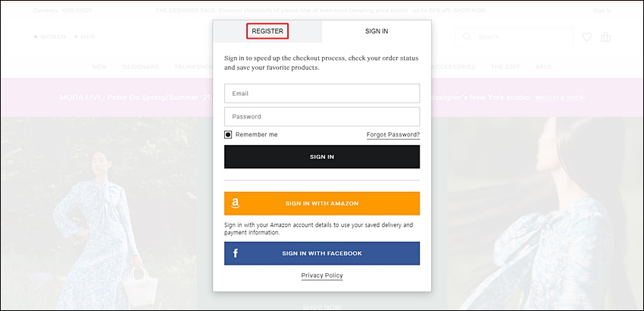Click the black SIGN IN button
This screenshot has height=311, width=644.
[x=322, y=157]
